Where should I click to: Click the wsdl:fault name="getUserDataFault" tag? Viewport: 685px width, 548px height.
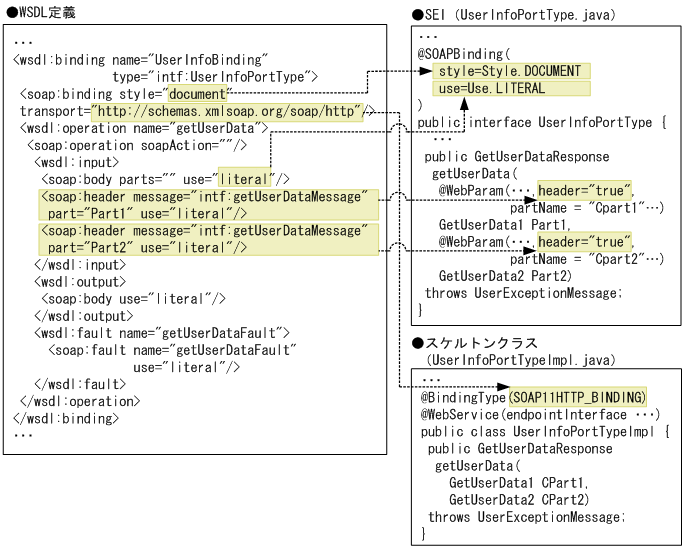pyautogui.click(x=162, y=333)
